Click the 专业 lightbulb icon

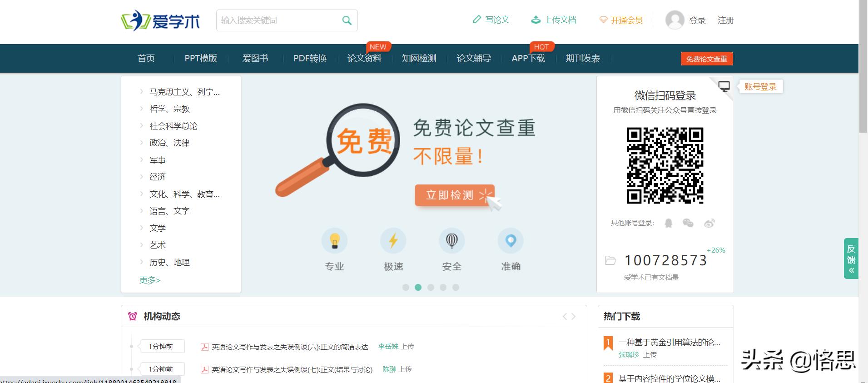coord(335,240)
